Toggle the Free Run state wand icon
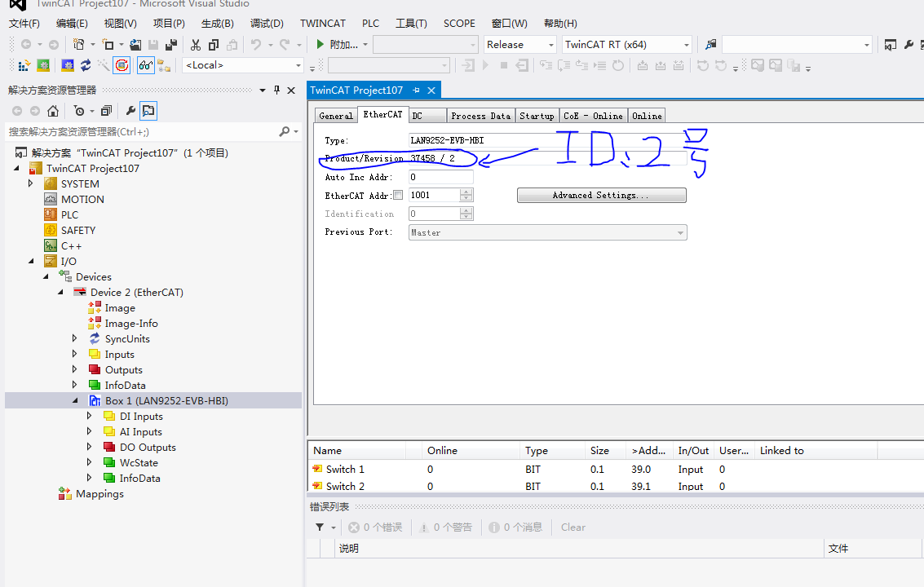 [x=104, y=65]
